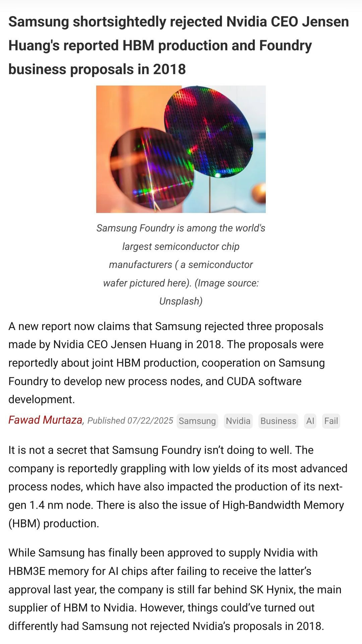Select the Nvidia tag
The height and width of the screenshot is (644, 362).
pyautogui.click(x=238, y=421)
